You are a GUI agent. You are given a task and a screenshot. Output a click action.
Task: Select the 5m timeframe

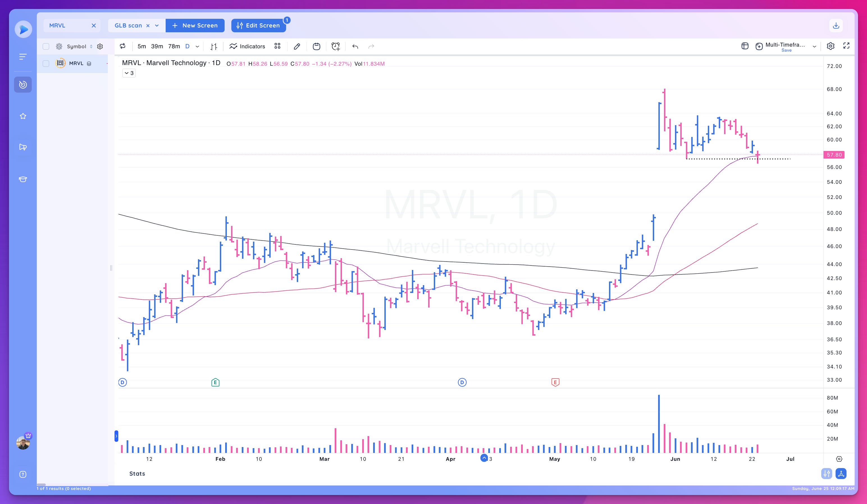coord(142,46)
